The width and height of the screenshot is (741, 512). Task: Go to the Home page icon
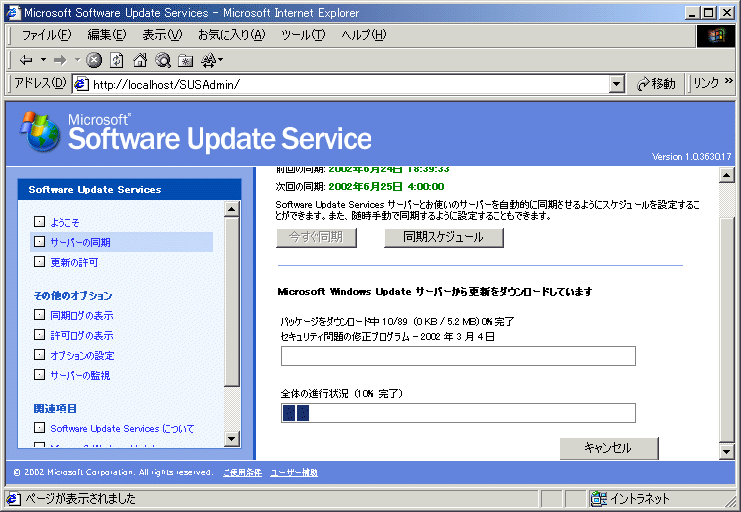140,60
